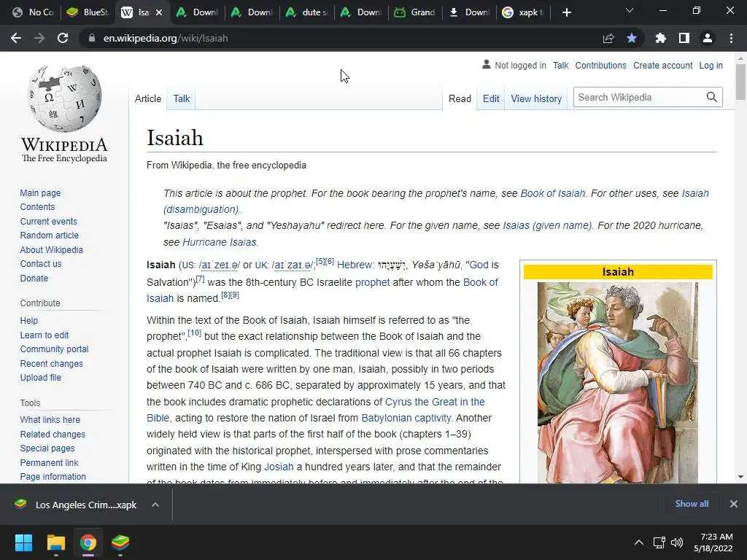The height and width of the screenshot is (560, 747).
Task: Click the taskbar clock and date
Action: coord(713,542)
